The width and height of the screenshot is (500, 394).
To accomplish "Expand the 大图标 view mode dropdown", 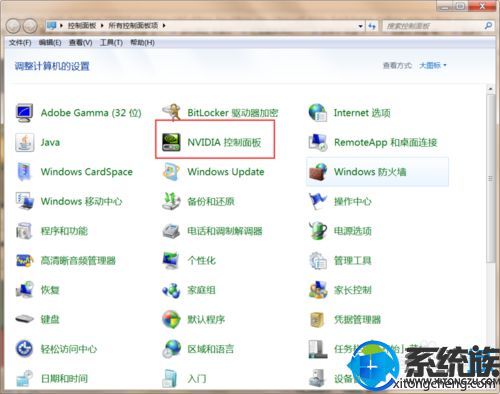I will point(432,65).
